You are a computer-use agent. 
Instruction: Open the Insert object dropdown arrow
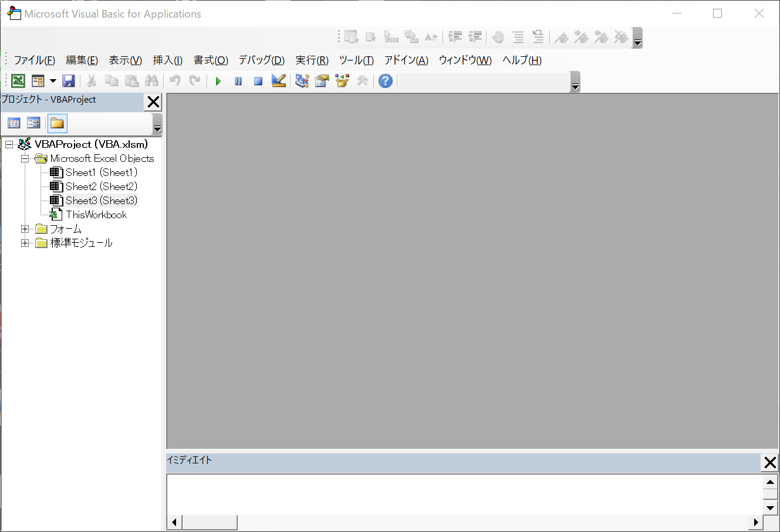pos(53,81)
